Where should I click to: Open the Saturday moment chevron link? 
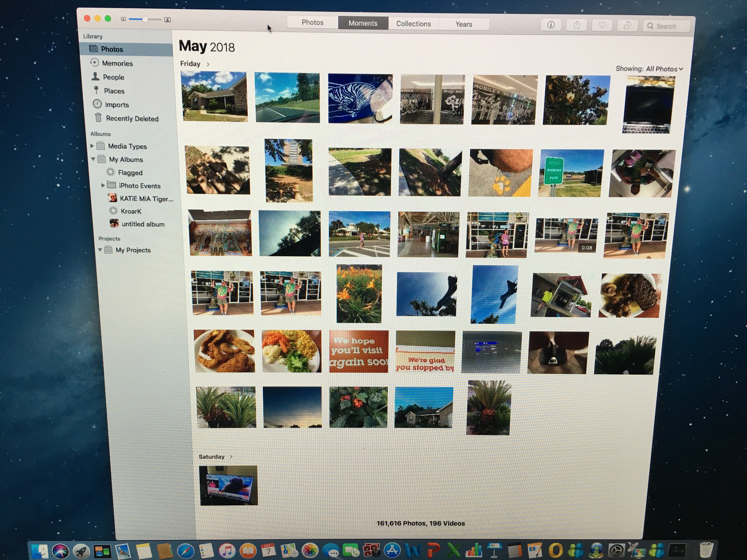coord(231,457)
